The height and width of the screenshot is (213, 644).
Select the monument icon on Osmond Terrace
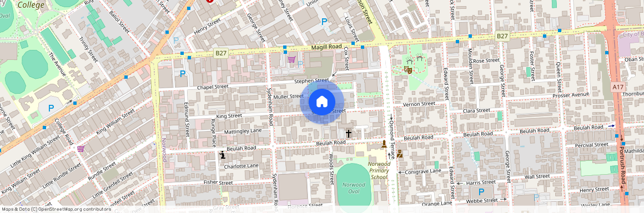click(x=384, y=144)
